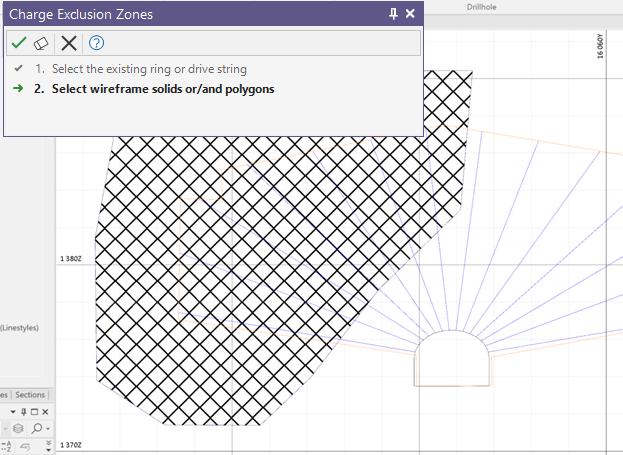
Task: Click the layers stack icon
Action: [x=18, y=429]
